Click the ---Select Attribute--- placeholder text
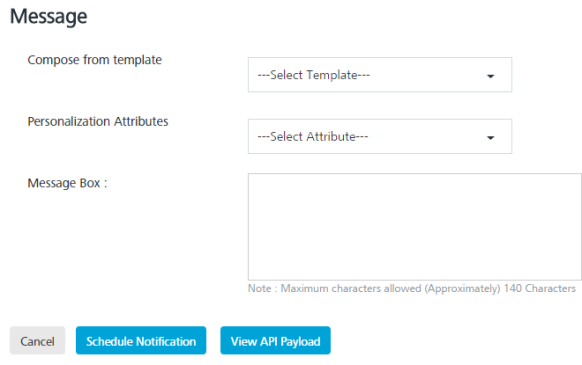This screenshot has height=365, width=582. 313,137
